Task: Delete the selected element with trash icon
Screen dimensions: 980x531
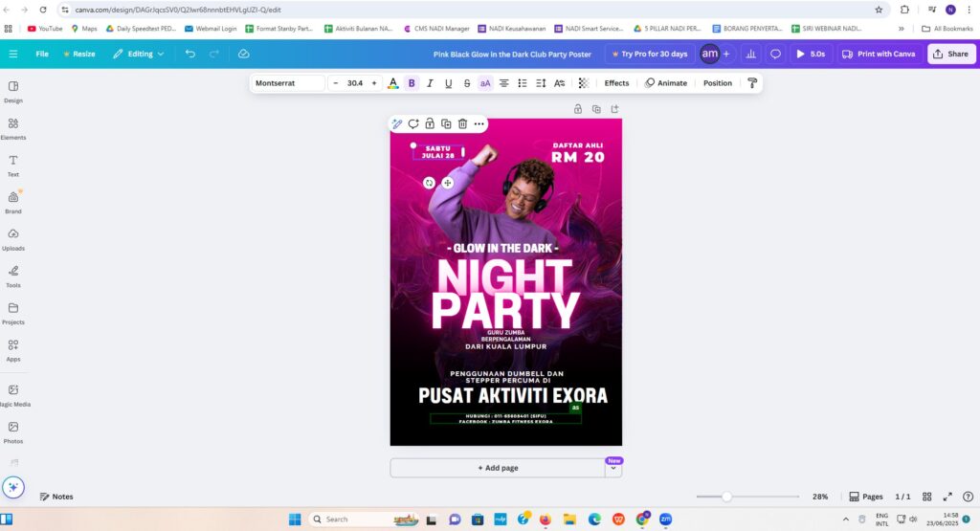Action: [x=462, y=123]
